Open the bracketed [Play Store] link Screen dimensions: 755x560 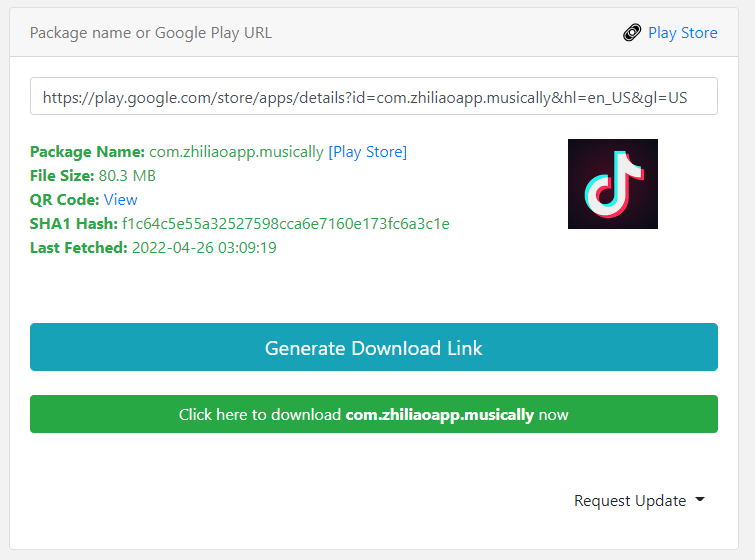point(367,152)
